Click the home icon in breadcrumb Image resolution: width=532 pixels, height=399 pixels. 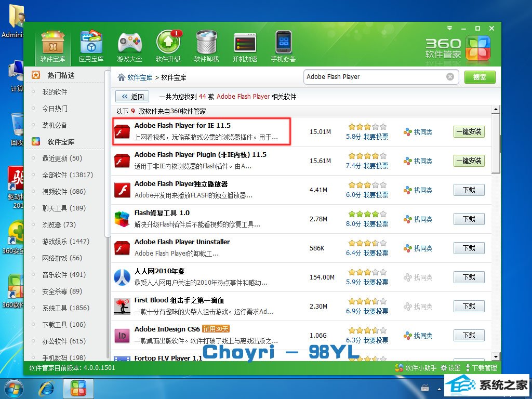(x=121, y=77)
